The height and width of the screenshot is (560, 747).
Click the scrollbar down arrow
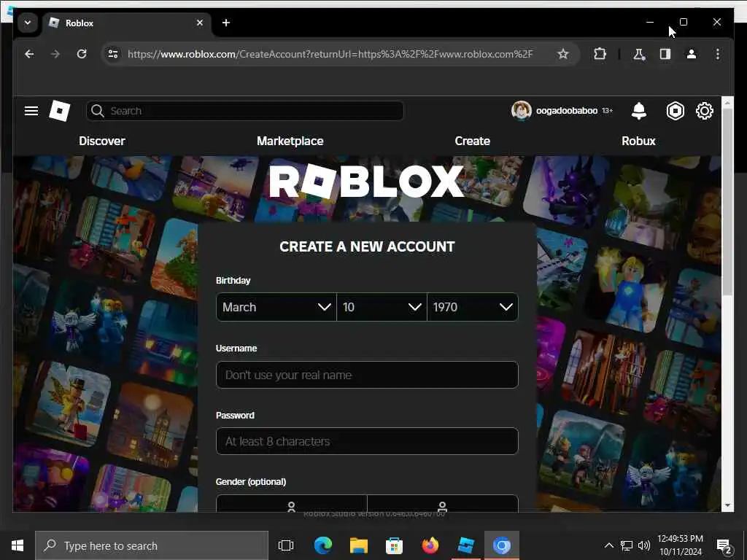tap(727, 505)
